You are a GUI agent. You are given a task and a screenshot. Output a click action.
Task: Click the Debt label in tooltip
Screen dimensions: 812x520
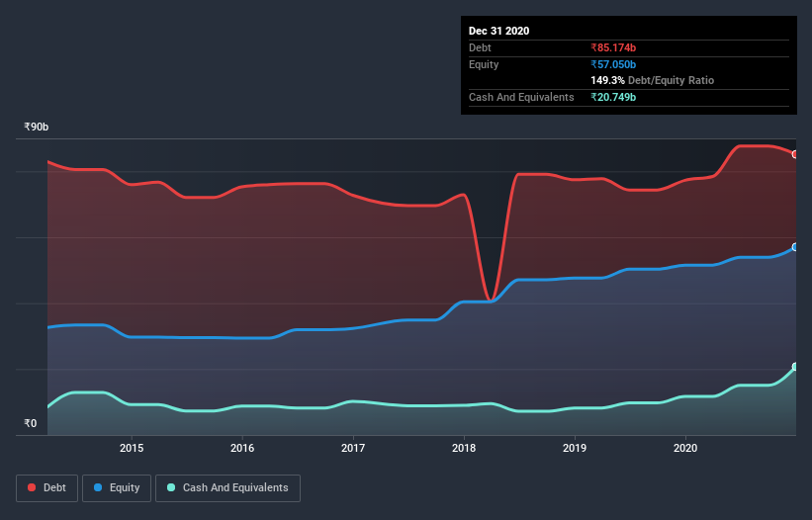480,47
